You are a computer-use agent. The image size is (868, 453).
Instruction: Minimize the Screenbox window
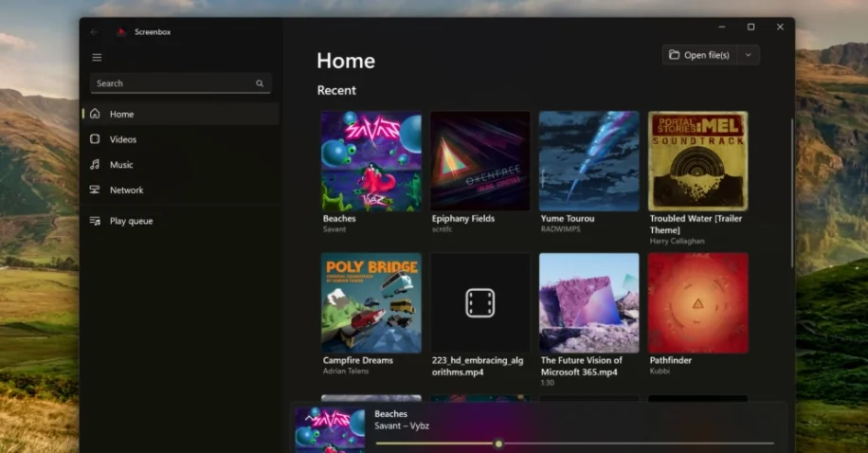pos(722,27)
